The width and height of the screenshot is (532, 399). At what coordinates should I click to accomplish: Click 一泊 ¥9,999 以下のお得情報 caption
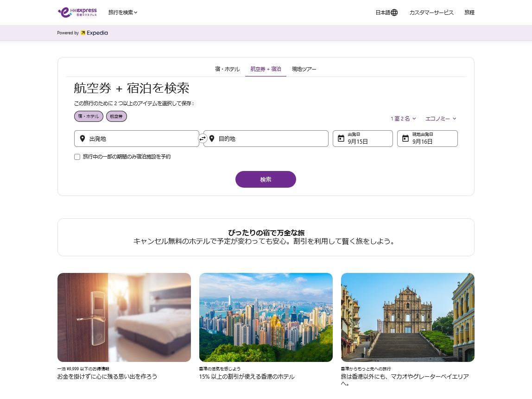[x=83, y=369]
